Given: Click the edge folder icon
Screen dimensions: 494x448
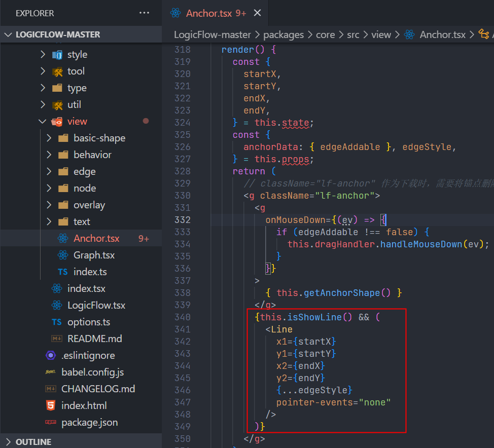Looking at the screenshot, I should 63,171.
